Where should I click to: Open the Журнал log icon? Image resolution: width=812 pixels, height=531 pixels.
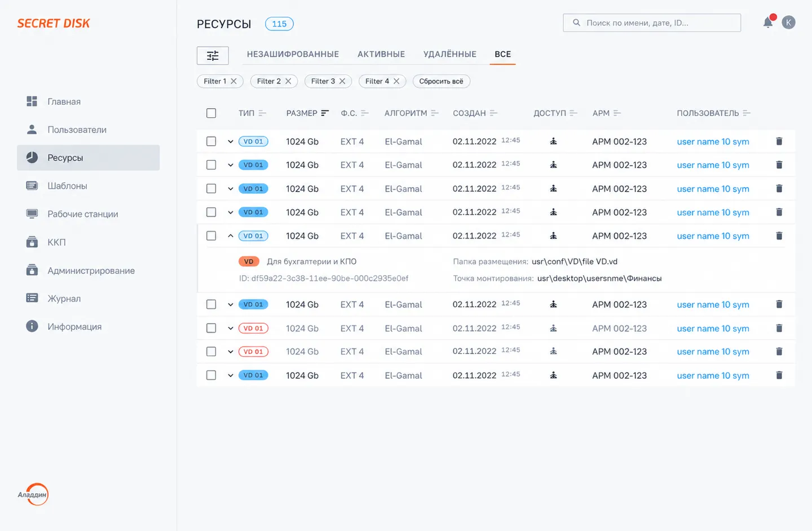32,298
